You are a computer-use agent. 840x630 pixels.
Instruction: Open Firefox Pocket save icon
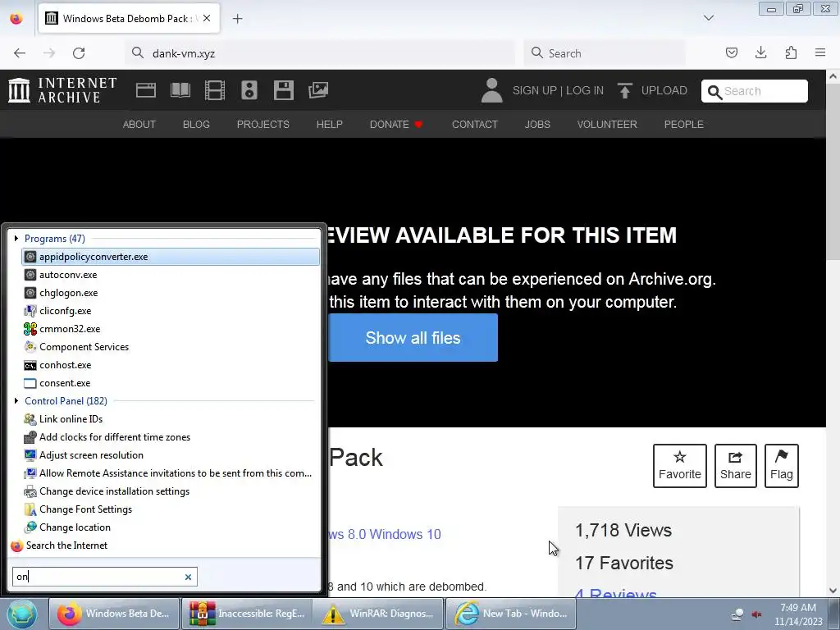(731, 52)
